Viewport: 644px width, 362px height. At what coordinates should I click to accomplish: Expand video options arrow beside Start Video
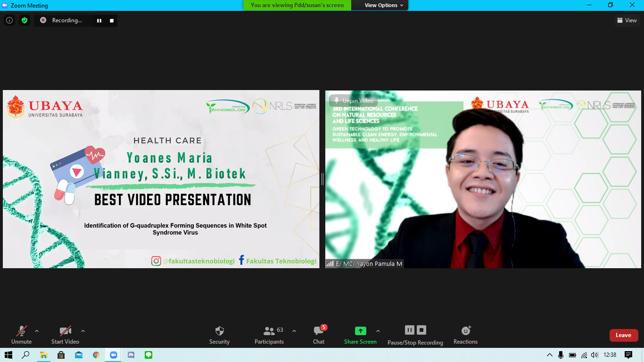83,331
